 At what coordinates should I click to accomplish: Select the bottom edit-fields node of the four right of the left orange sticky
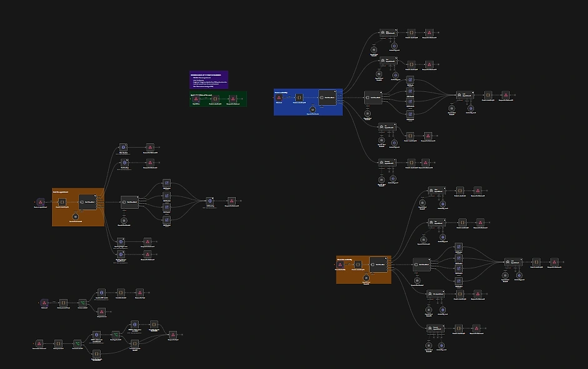click(x=167, y=220)
